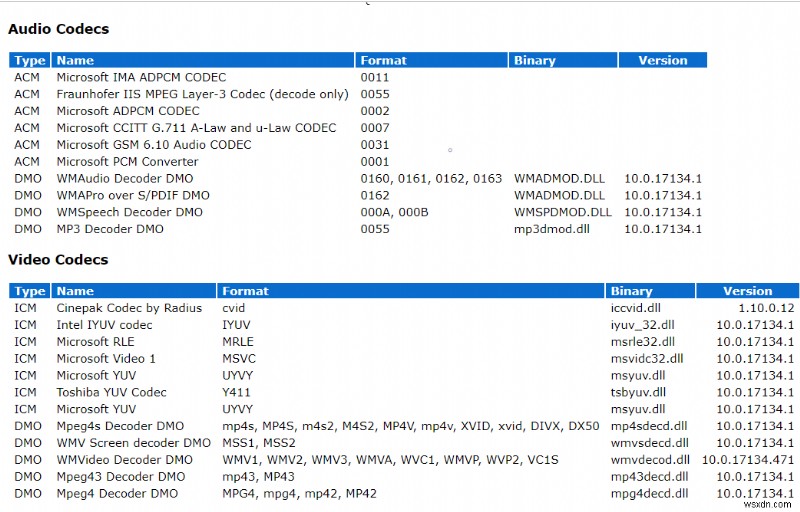Click the wmvsdecd.dll binary
The width and height of the screenshot is (800, 512).
[649, 443]
